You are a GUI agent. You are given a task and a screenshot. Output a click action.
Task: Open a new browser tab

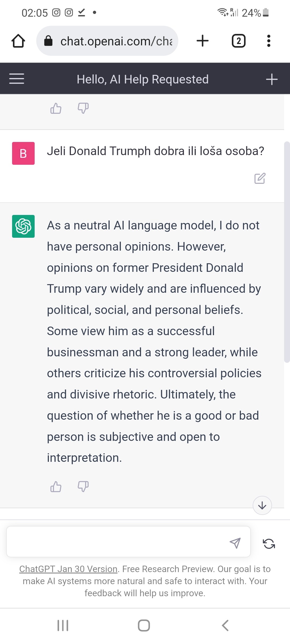tap(202, 41)
